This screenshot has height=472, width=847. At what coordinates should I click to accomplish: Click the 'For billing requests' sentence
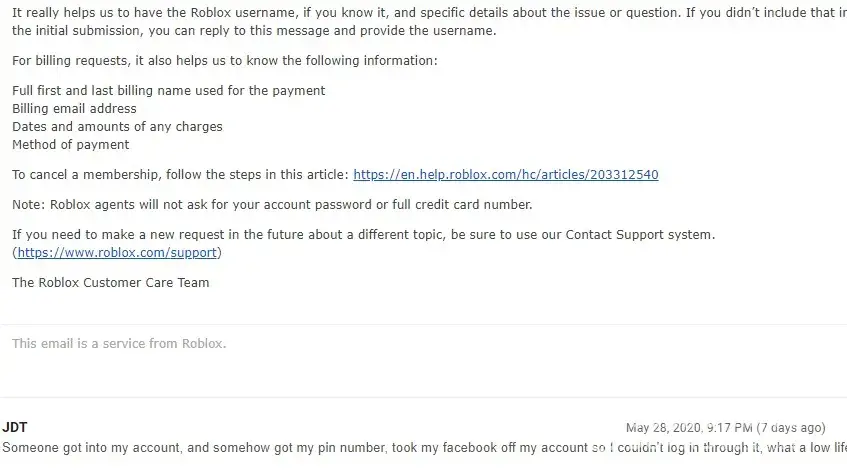pos(224,61)
